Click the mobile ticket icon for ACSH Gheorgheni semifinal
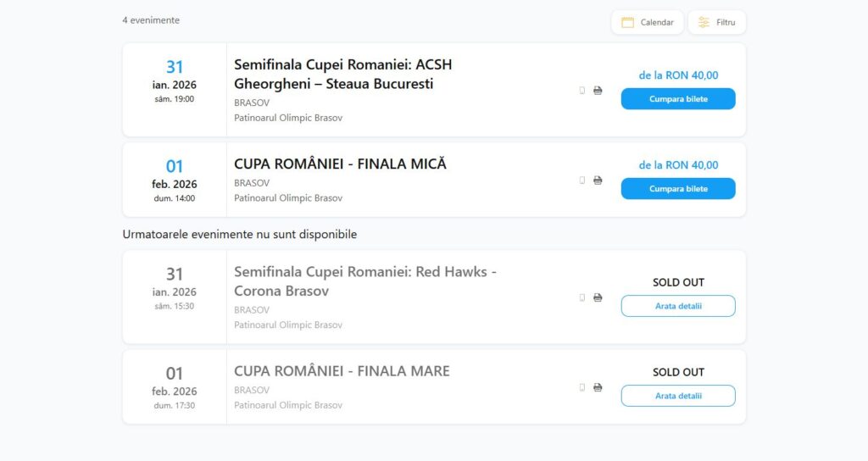The width and height of the screenshot is (868, 461). 582,91
